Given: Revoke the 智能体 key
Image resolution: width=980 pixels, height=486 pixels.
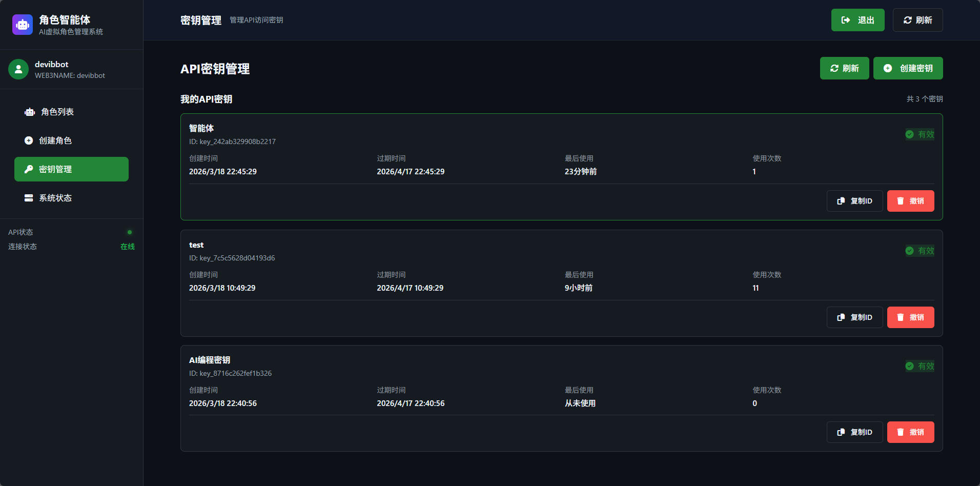Looking at the screenshot, I should pyautogui.click(x=910, y=201).
